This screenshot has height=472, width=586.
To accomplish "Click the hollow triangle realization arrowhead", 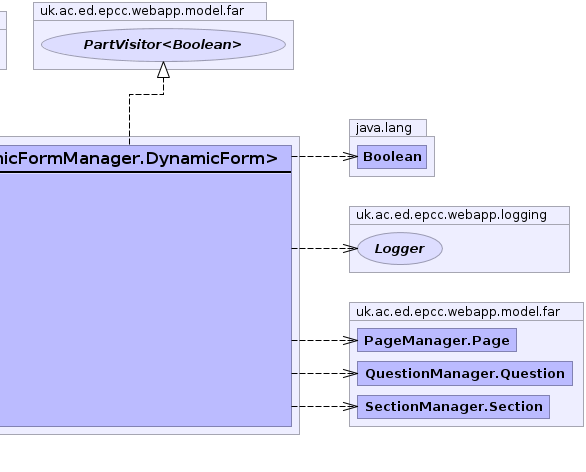I will pyautogui.click(x=163, y=70).
